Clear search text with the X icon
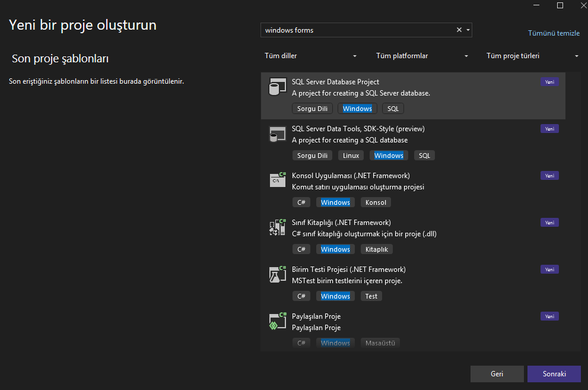The height and width of the screenshot is (390, 588). pos(459,30)
